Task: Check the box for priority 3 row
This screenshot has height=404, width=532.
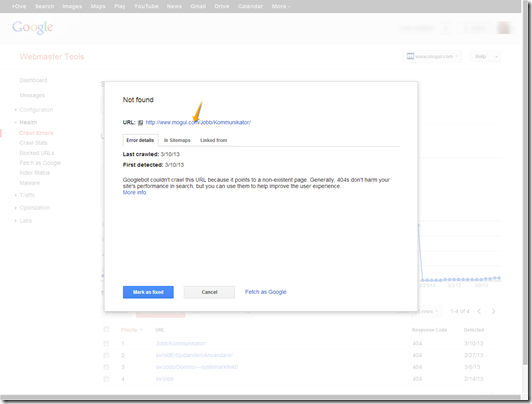Action: click(106, 367)
